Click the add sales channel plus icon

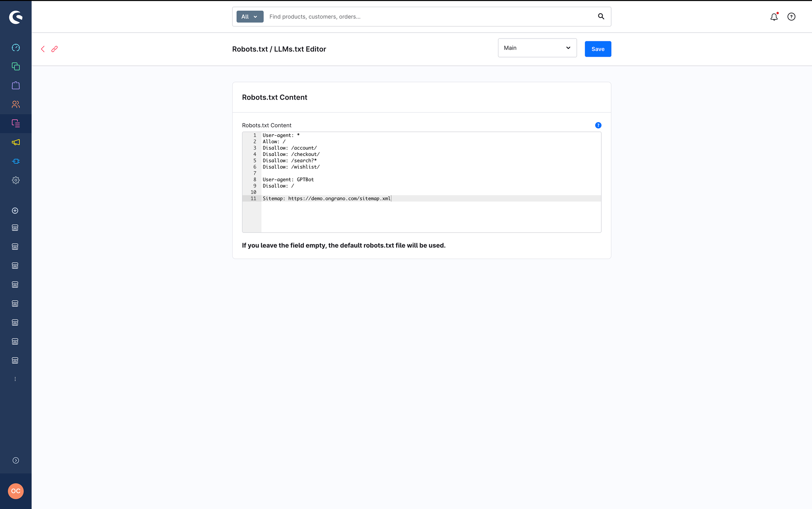click(15, 211)
